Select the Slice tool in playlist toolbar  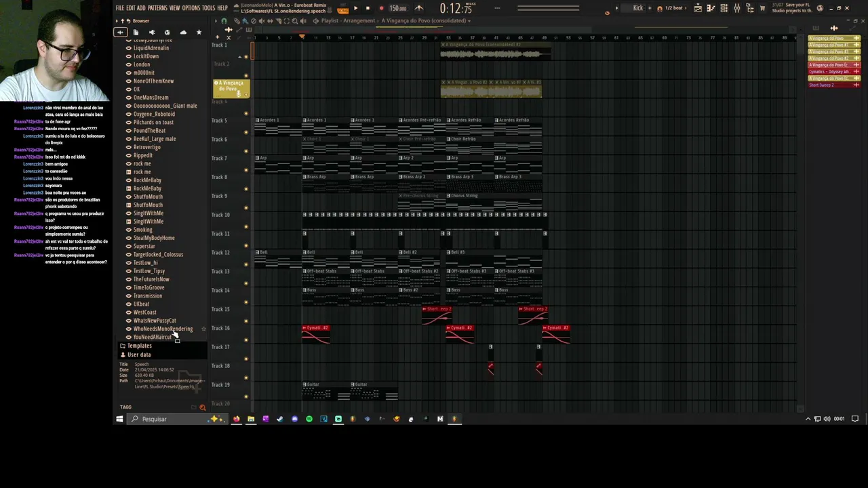coord(279,21)
